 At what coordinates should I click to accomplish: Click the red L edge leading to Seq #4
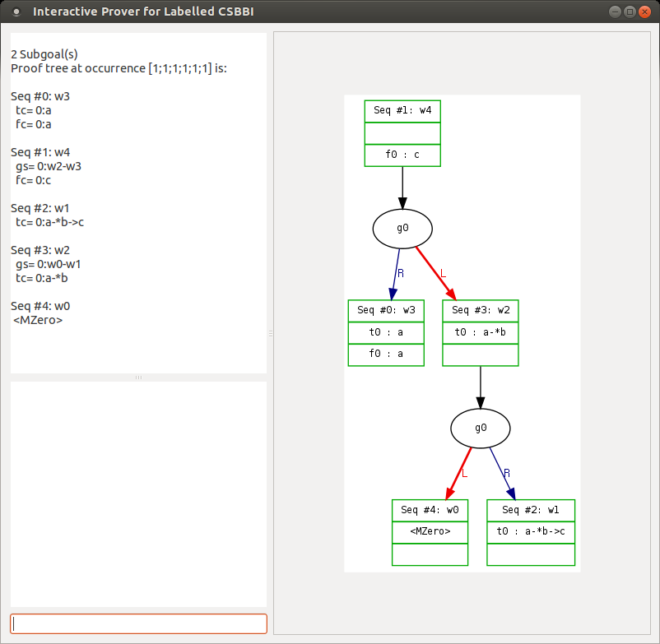point(455,477)
